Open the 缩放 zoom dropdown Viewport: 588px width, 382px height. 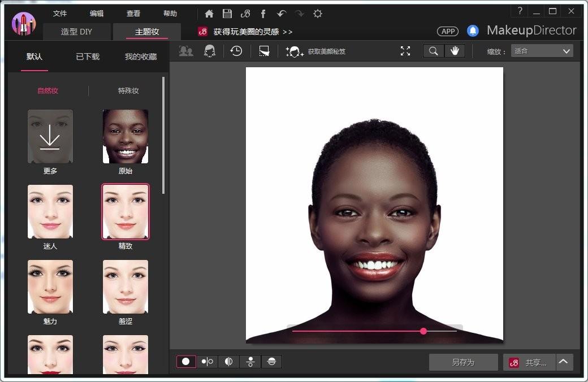pyautogui.click(x=542, y=51)
